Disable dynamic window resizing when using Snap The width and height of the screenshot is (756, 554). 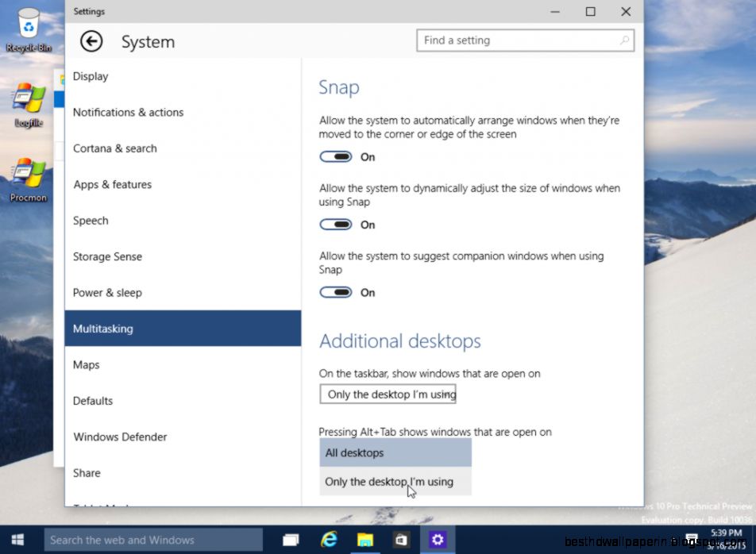click(x=335, y=224)
